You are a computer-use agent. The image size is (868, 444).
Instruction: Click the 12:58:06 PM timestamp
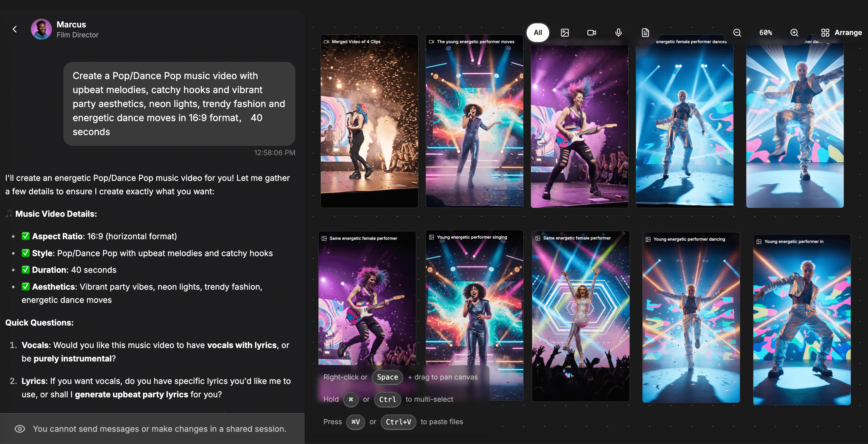(x=274, y=153)
